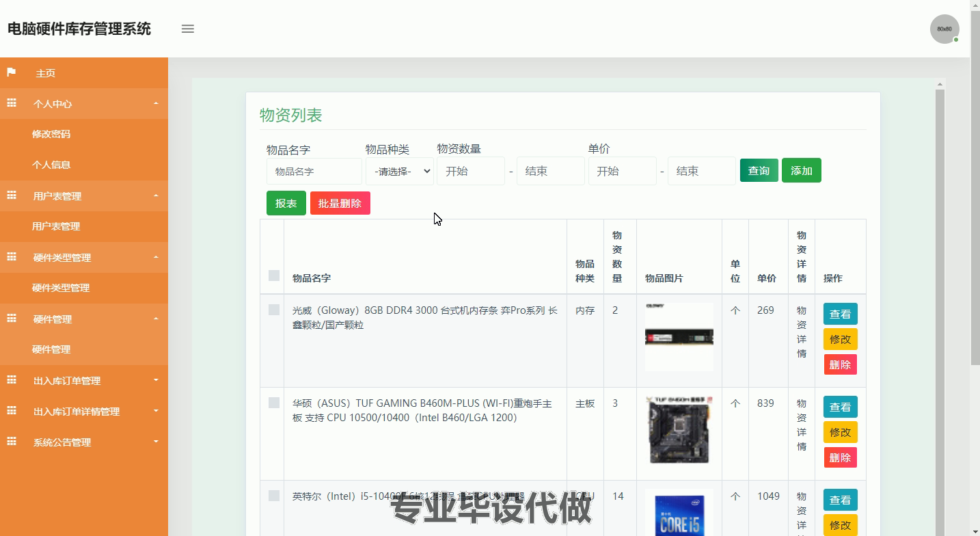
Task: Focus the 物资数量 结束 input
Action: [551, 171]
